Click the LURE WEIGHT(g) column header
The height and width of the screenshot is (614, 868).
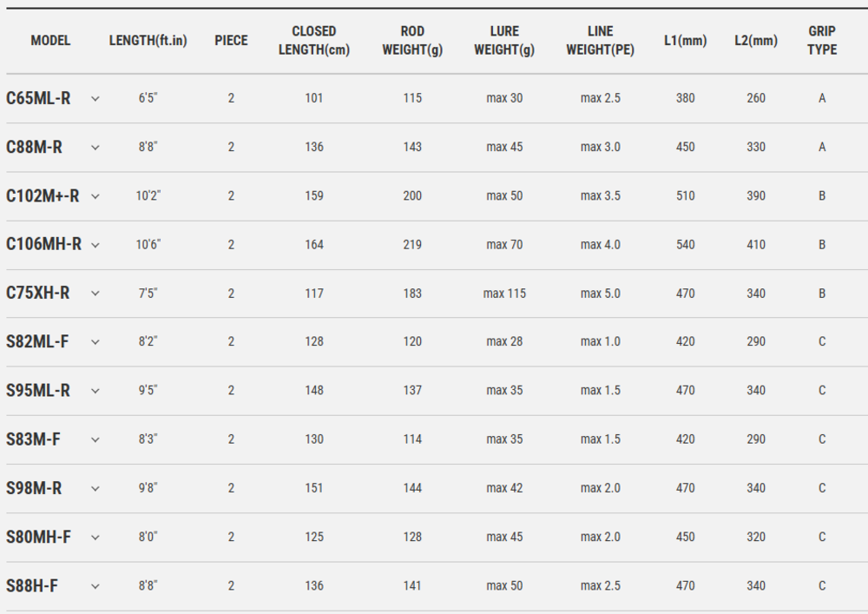click(504, 40)
